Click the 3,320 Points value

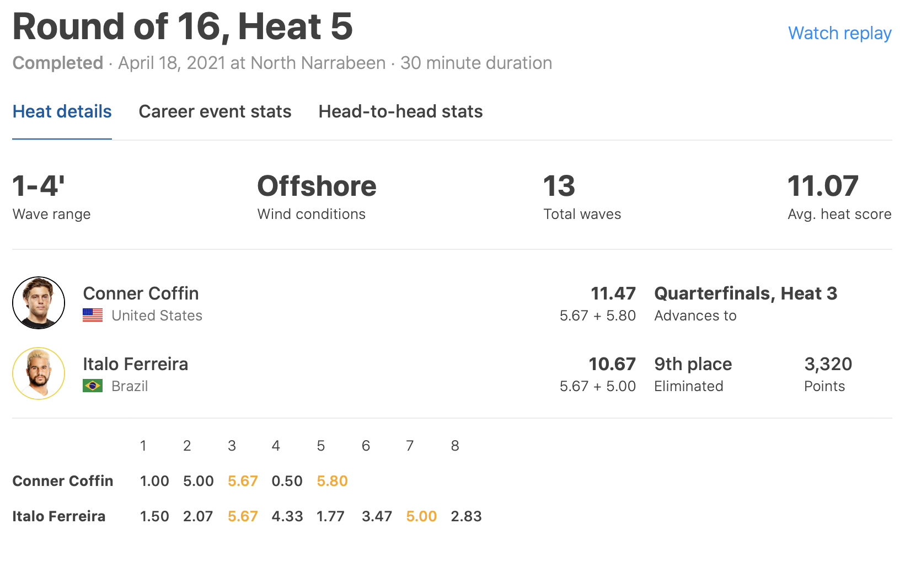pos(828,364)
